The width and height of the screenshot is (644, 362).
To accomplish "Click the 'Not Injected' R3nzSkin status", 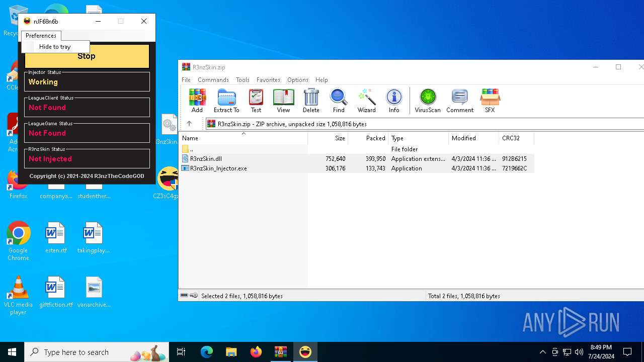I will coord(50,159).
